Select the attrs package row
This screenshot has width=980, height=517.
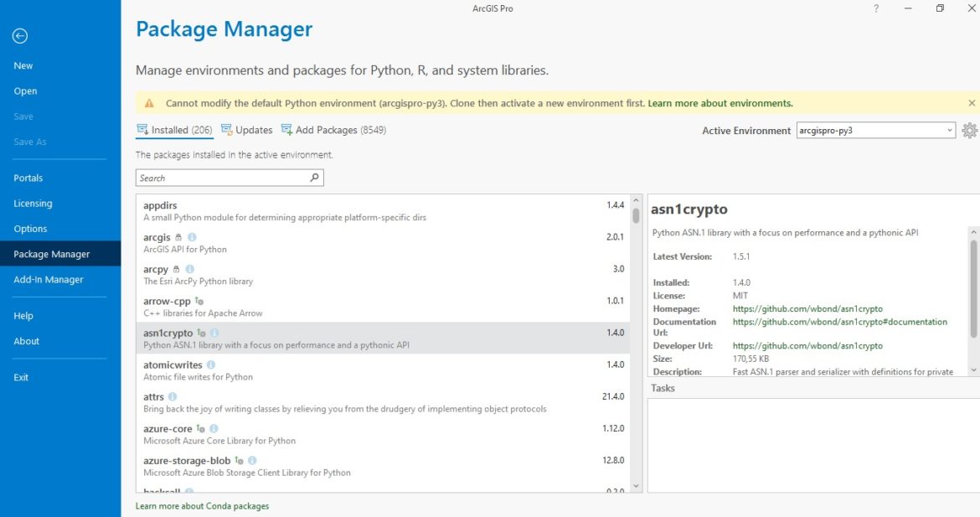click(383, 402)
